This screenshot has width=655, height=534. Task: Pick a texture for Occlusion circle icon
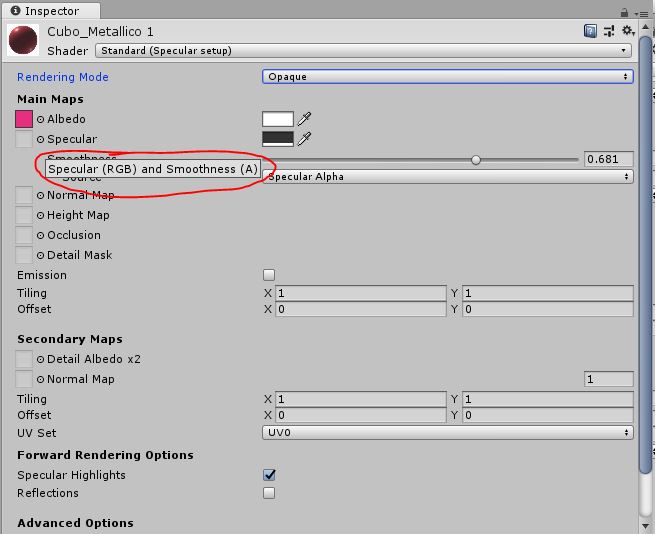(x=40, y=236)
